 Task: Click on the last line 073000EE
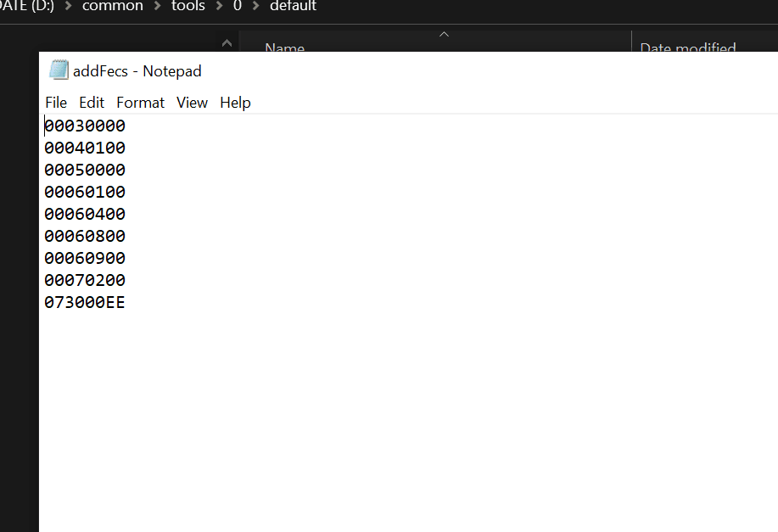click(85, 303)
